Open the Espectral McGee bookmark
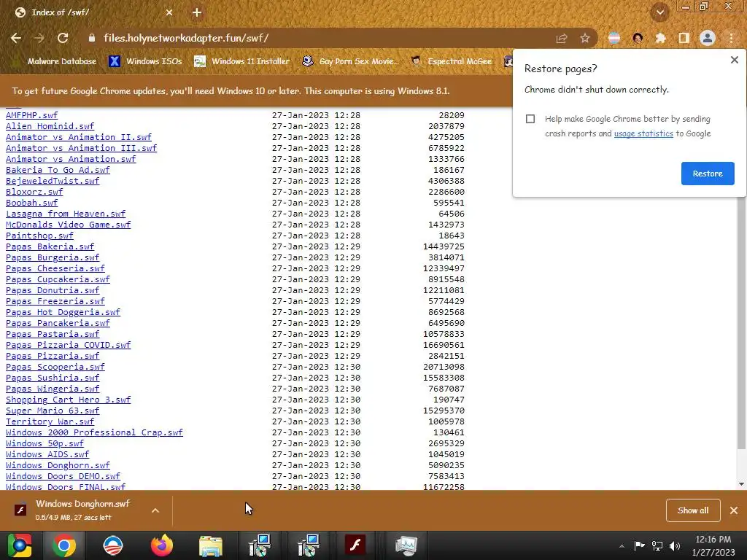The width and height of the screenshot is (747, 560). tap(451, 61)
